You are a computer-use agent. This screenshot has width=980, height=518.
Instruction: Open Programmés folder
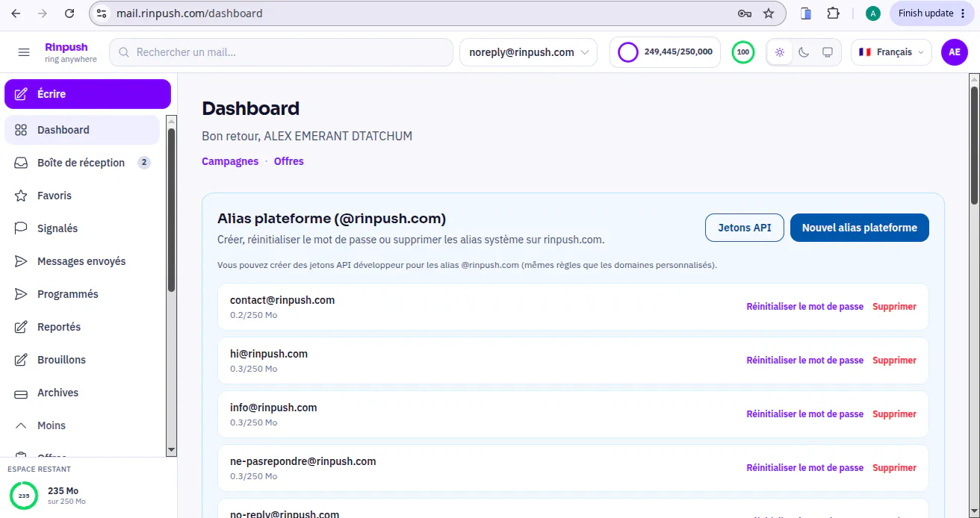coord(82,294)
